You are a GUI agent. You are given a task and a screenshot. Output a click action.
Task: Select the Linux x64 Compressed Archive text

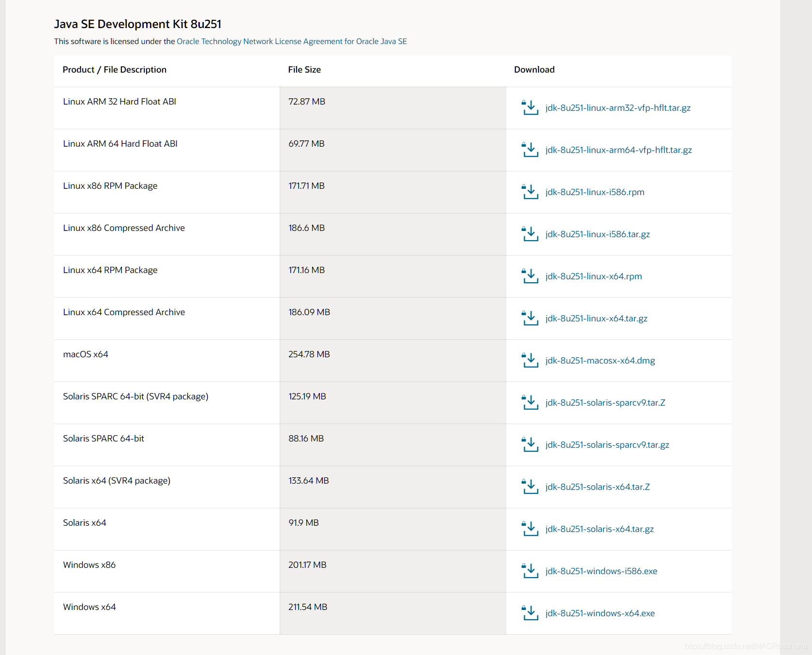point(124,312)
